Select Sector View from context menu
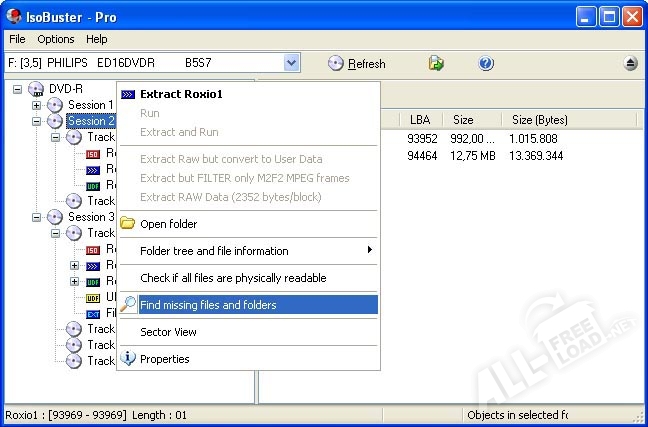648x427 pixels. [168, 332]
